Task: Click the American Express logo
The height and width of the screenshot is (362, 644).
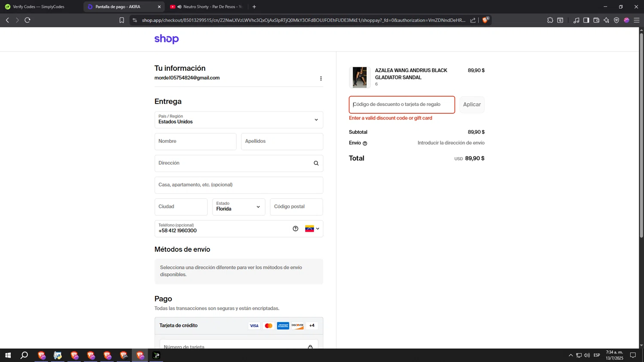Action: (283, 326)
